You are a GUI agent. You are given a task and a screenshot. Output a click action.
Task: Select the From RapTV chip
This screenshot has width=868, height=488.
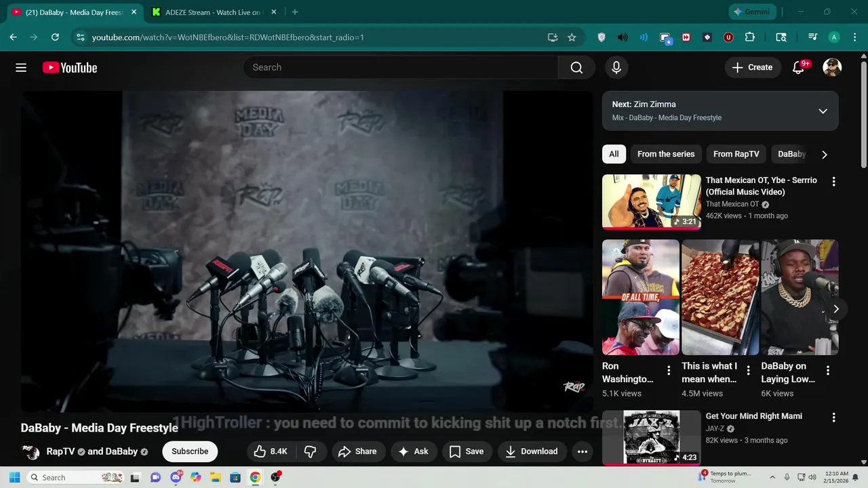coord(736,154)
